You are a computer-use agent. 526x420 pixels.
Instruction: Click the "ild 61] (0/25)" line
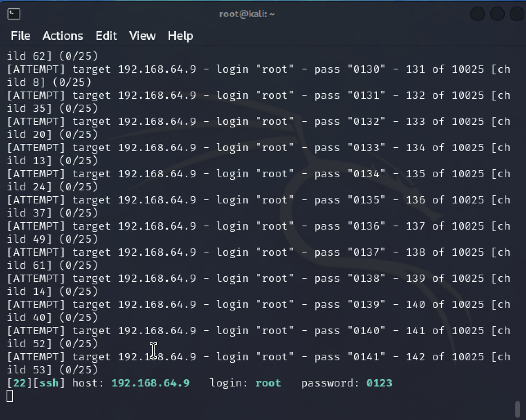[53, 265]
